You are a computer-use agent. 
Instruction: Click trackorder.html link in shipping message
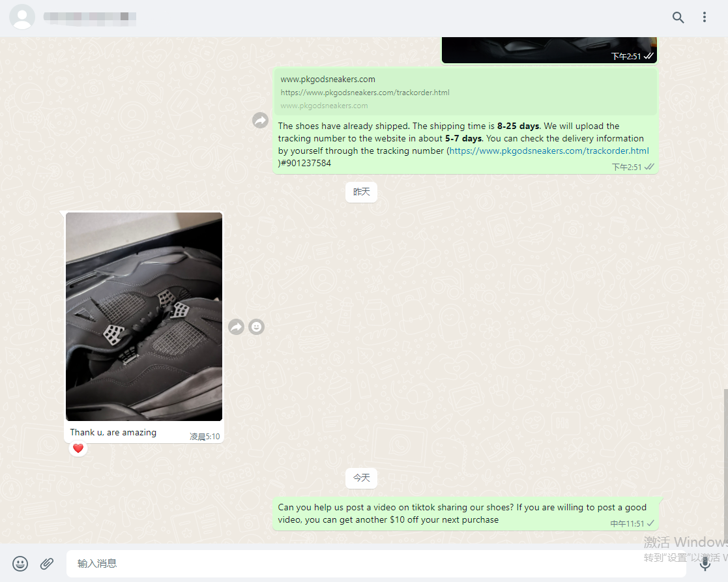tap(549, 151)
